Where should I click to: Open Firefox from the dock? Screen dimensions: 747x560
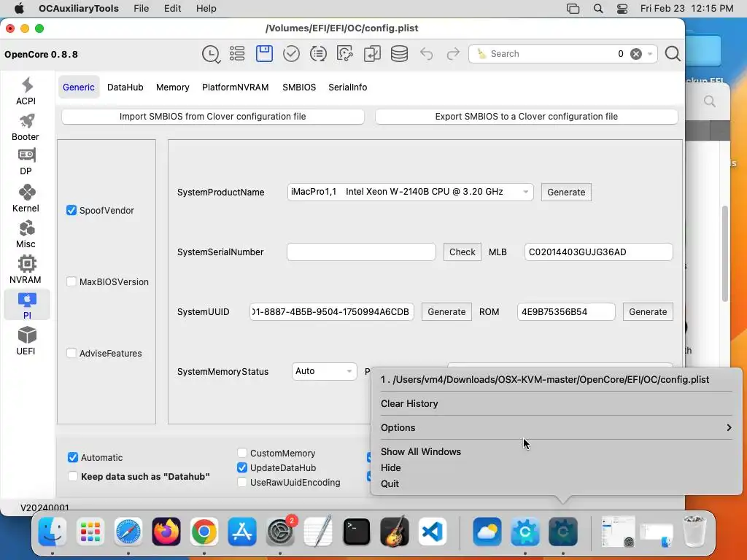[x=166, y=532]
